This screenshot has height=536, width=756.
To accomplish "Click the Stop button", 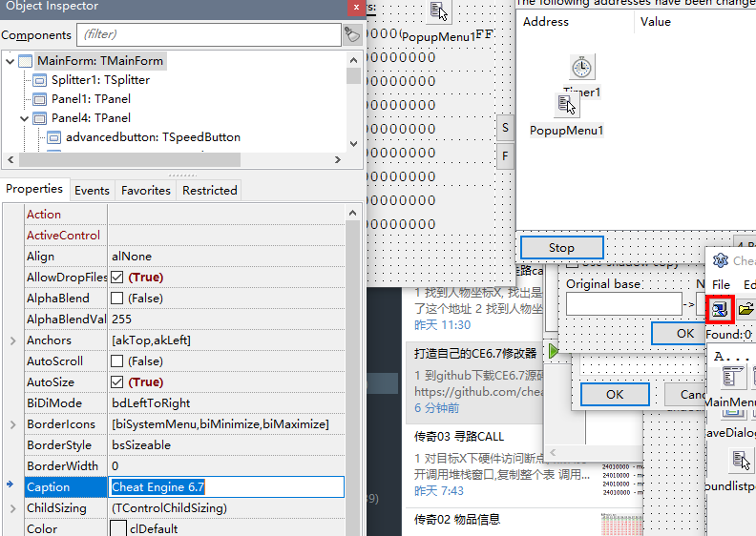I will (561, 248).
